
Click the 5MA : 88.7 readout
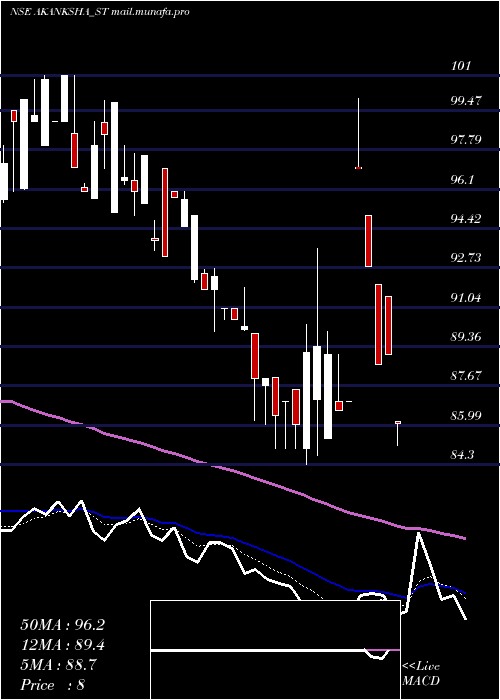pos(57,666)
